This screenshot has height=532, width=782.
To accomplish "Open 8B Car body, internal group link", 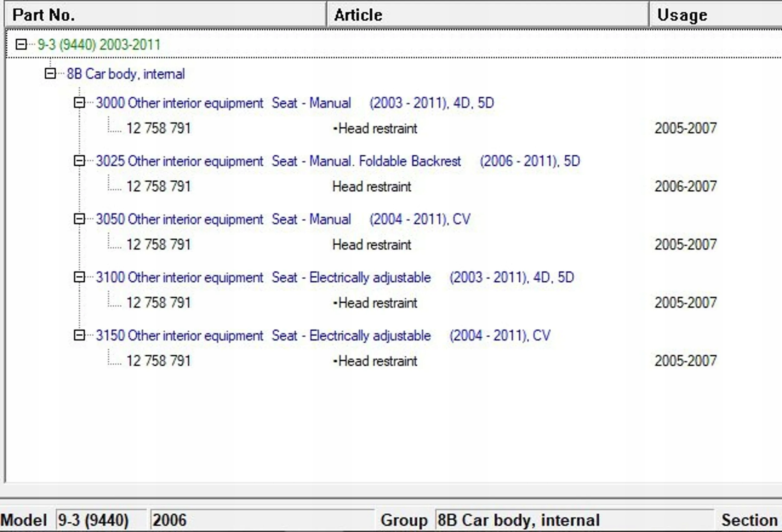I will pos(125,74).
